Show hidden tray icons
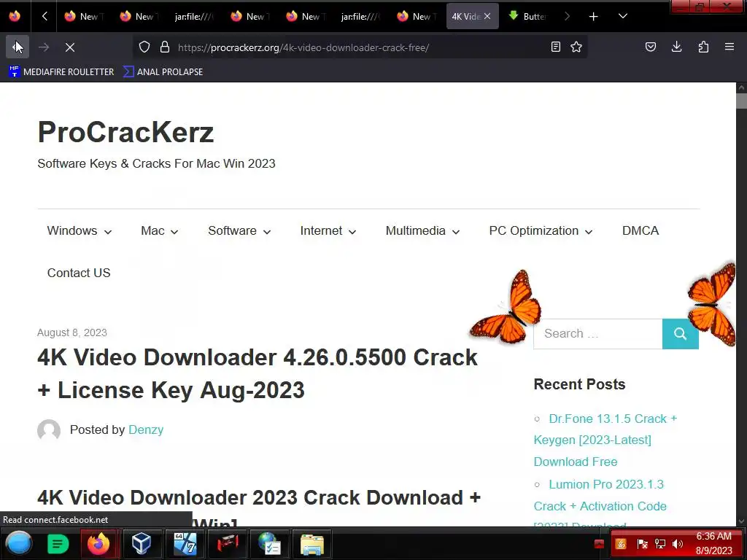 coord(600,544)
